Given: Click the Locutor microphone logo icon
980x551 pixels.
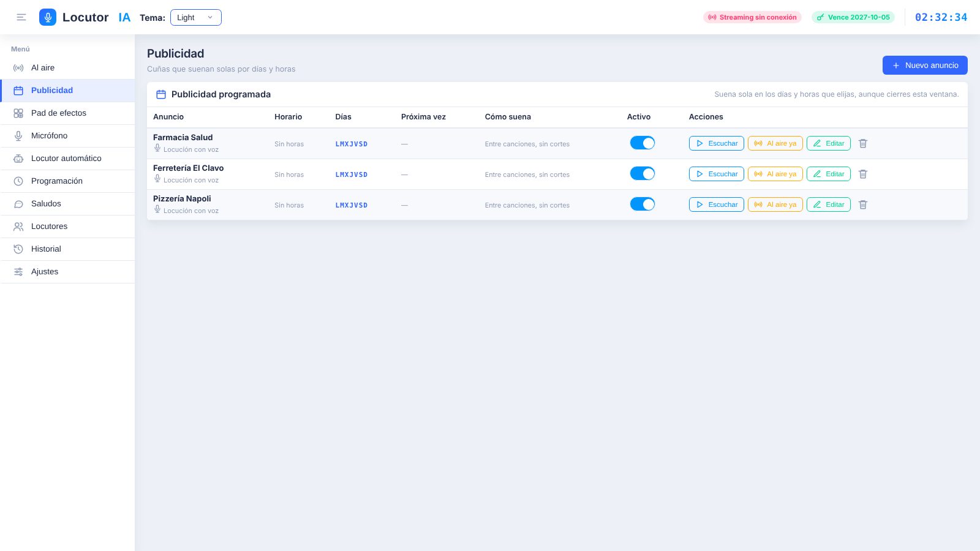Looking at the screenshot, I should pos(48,17).
